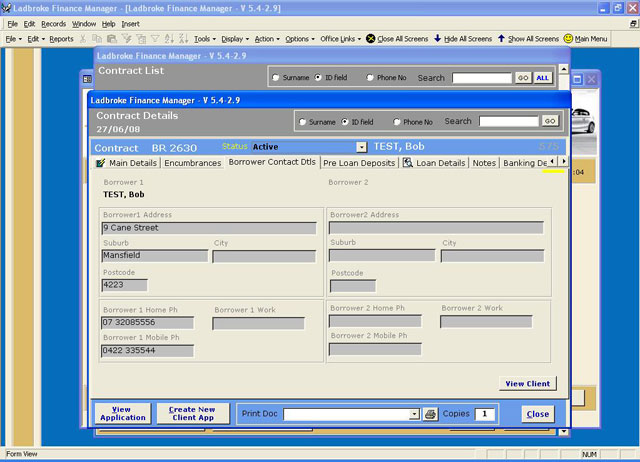Click GO button in Contract Details search
The image size is (640, 462).
point(550,121)
